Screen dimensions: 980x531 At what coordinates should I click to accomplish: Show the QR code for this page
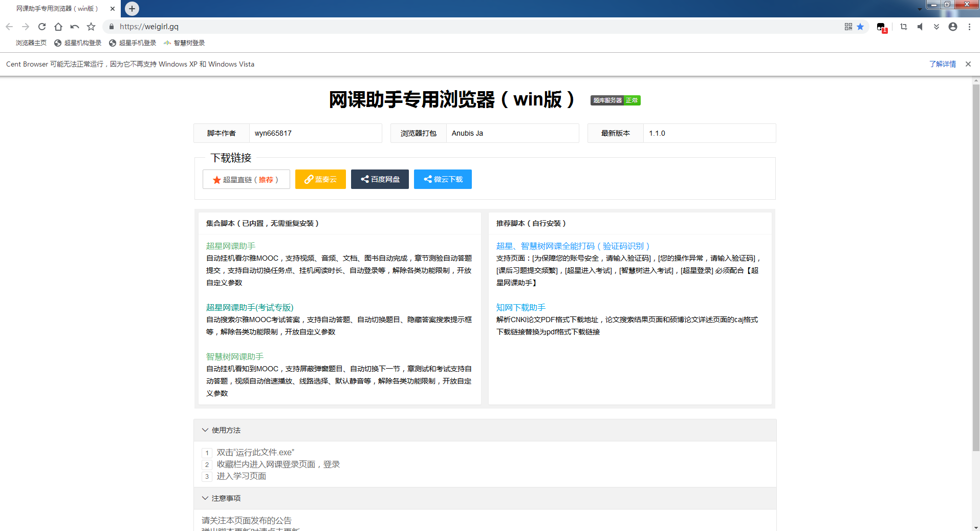coord(848,27)
